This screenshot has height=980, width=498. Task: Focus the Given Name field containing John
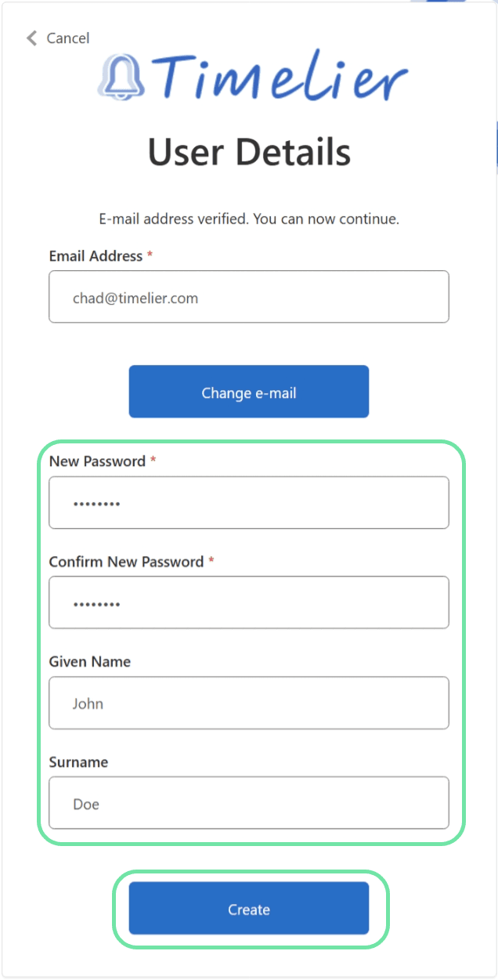(249, 703)
